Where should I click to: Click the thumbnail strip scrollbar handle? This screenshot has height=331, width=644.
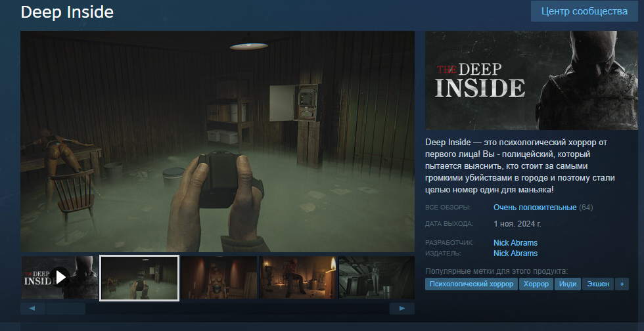(x=65, y=308)
